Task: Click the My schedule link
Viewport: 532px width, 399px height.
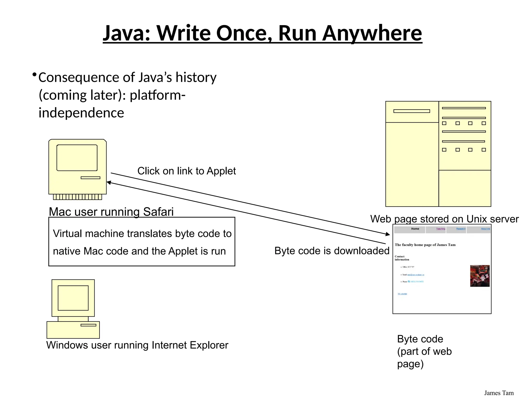Action: 402,294
